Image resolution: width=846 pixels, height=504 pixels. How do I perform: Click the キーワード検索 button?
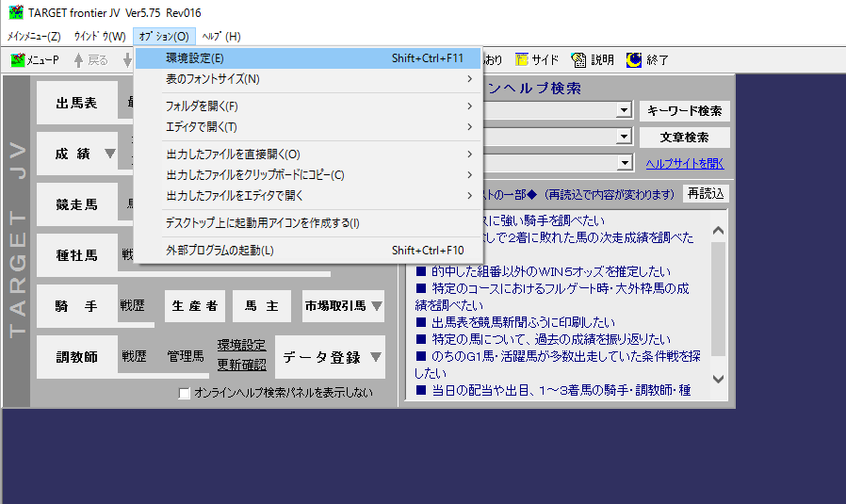pyautogui.click(x=685, y=111)
